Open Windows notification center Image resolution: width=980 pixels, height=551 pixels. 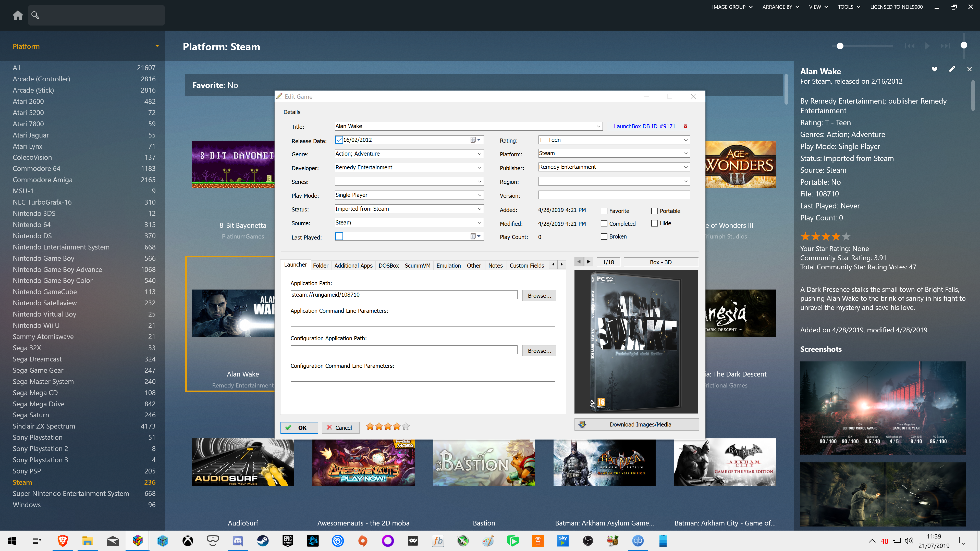[963, 540]
